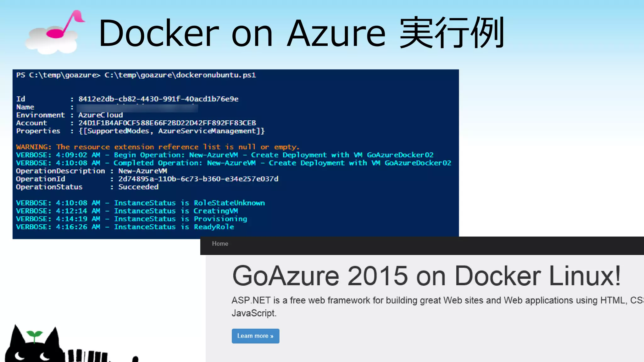Click the VERBOSE Completed Operation line

234,163
